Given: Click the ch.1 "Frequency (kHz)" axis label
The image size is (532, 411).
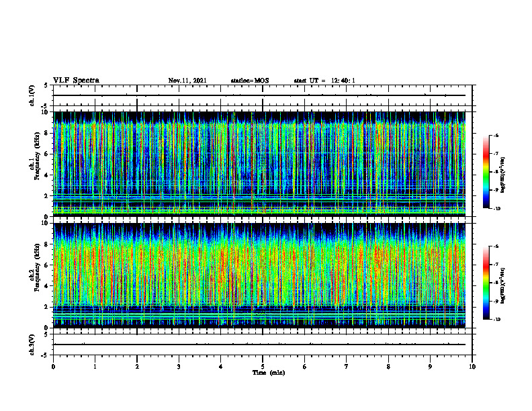Looking at the screenshot, I should point(38,156).
